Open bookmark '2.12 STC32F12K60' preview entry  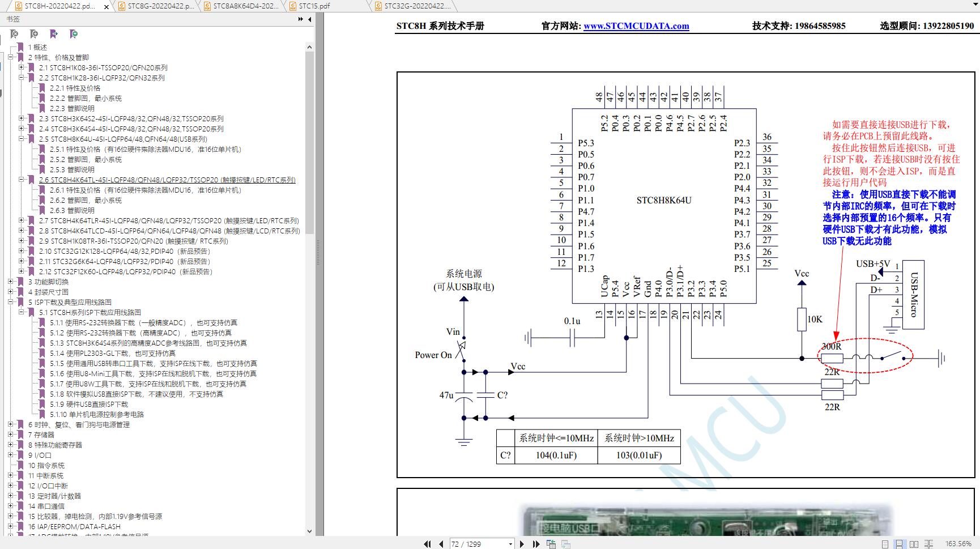[x=126, y=271]
